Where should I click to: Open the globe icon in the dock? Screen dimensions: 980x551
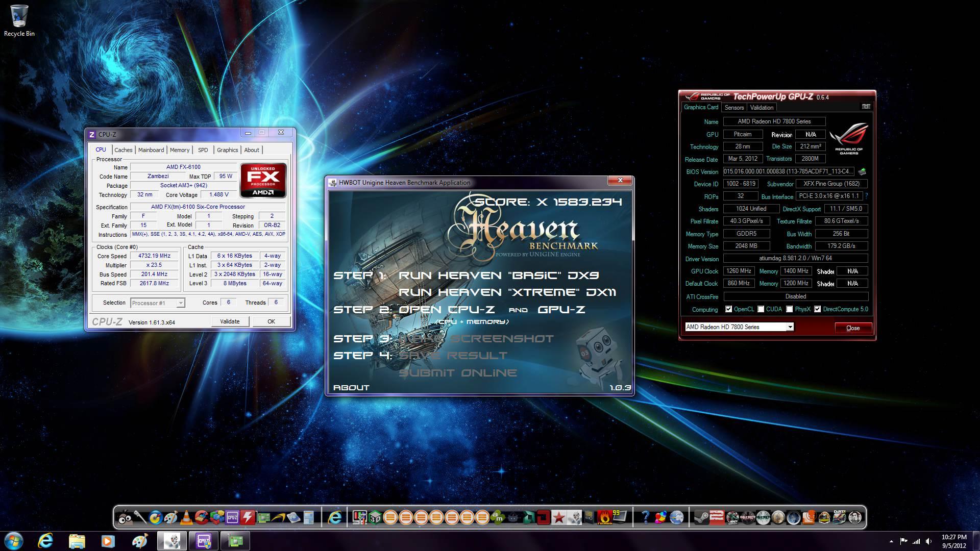click(676, 518)
